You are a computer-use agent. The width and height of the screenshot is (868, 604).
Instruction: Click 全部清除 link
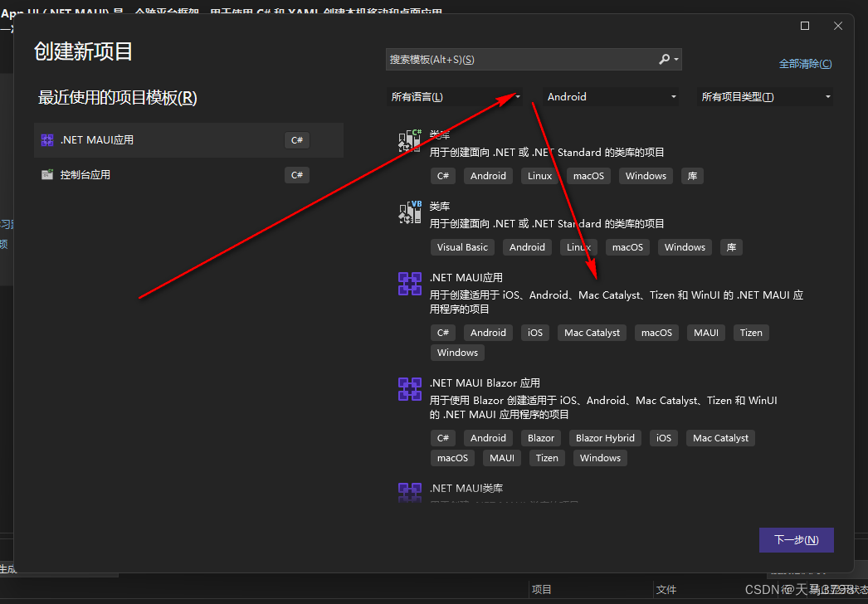tap(805, 64)
